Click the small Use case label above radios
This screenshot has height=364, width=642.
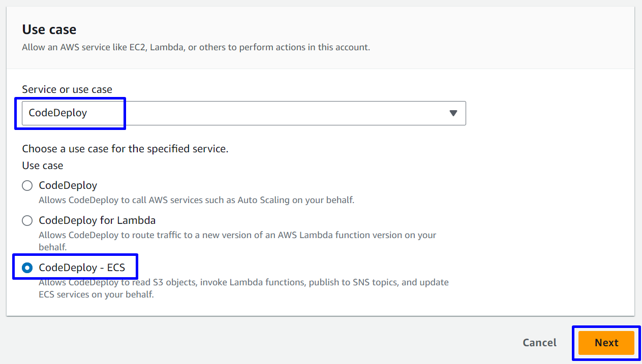point(43,166)
